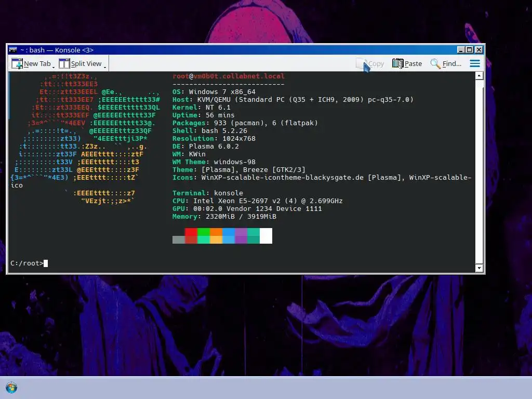Click the Konsole title bar app icon
Screen dimensions: 532x399
(x=13, y=50)
